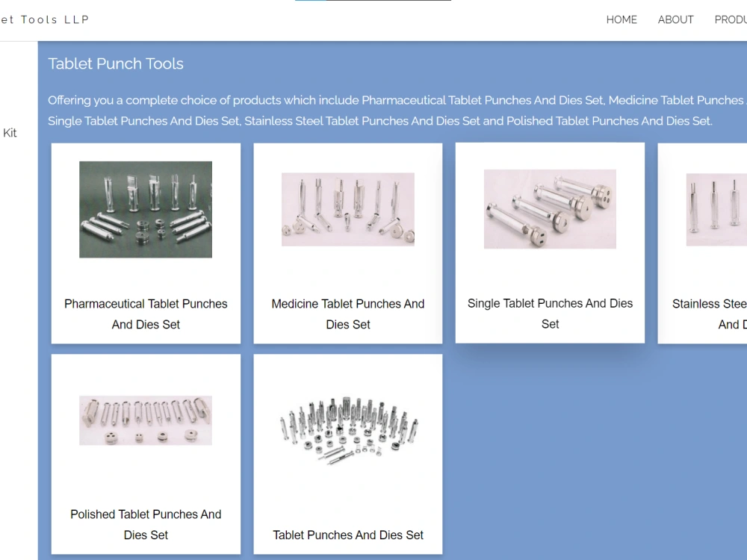Go to the ABOUT page

[675, 19]
